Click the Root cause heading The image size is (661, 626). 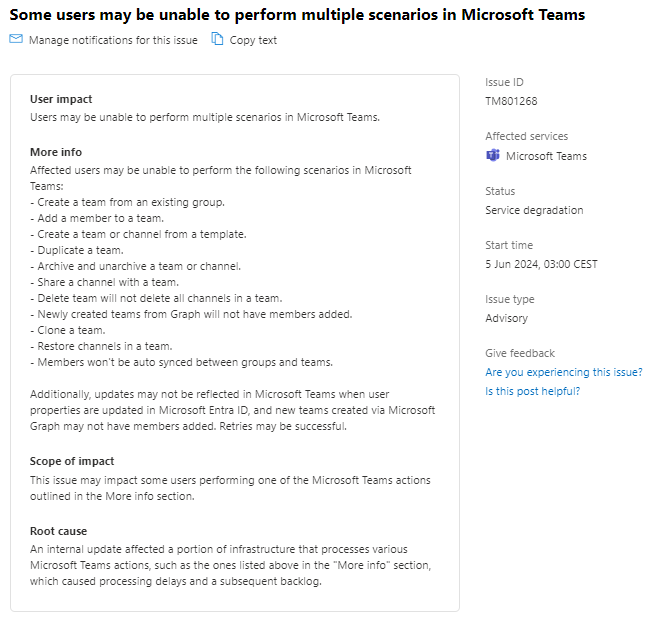(58, 531)
